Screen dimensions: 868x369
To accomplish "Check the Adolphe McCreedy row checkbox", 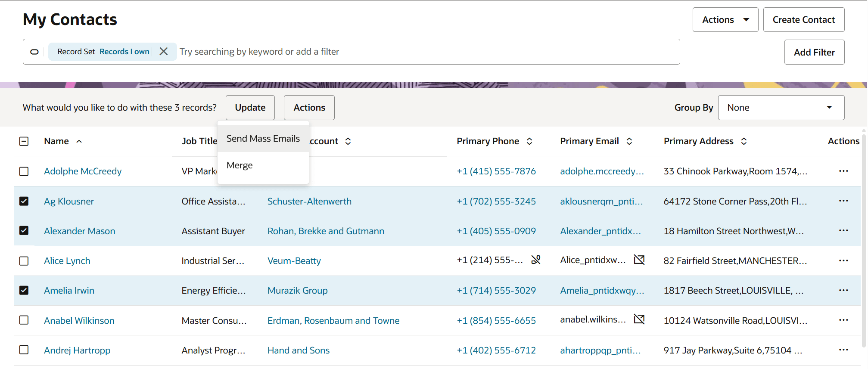I will [x=24, y=171].
